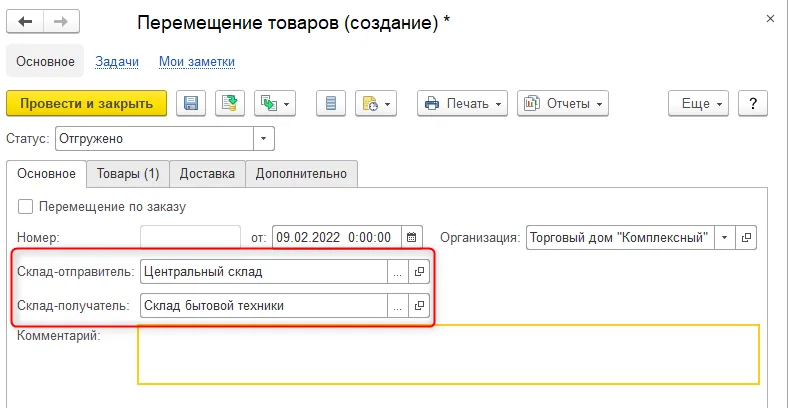This screenshot has width=788, height=408.
Task: Open the Мои заметки link
Action: [x=197, y=62]
